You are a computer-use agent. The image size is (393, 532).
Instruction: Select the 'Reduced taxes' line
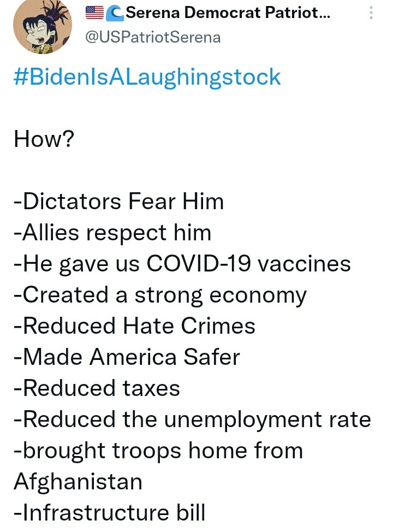click(97, 388)
